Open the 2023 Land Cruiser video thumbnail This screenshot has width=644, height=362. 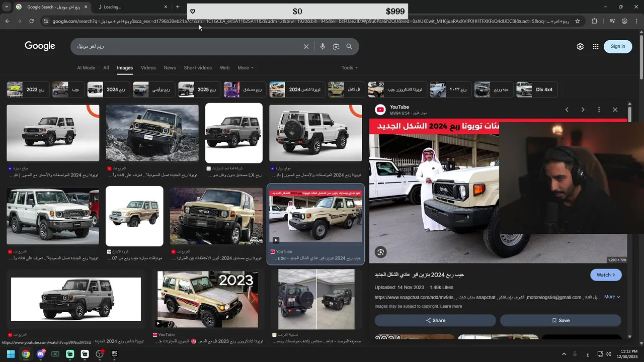[208, 300]
